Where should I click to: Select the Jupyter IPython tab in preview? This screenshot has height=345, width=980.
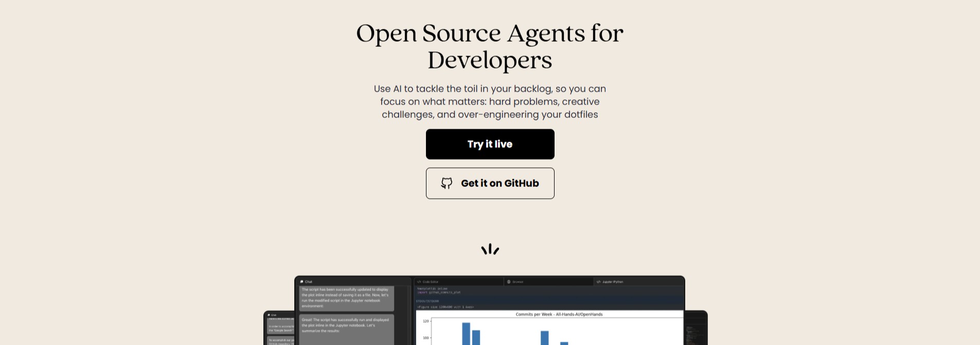(x=639, y=282)
